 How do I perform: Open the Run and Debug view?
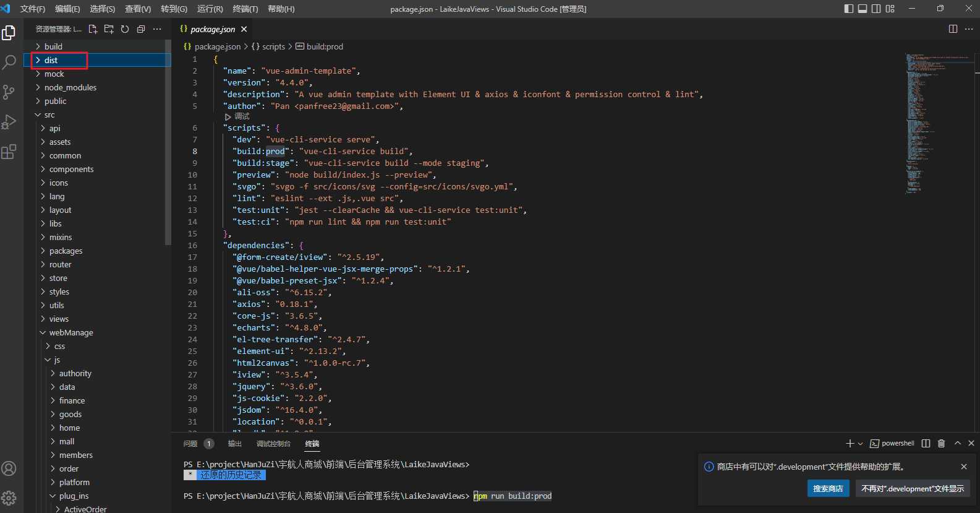coord(9,122)
